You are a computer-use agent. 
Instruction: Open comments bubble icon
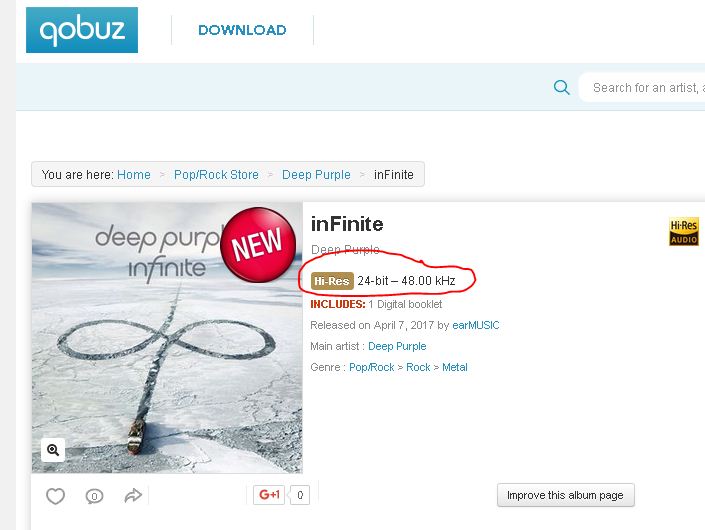94,496
